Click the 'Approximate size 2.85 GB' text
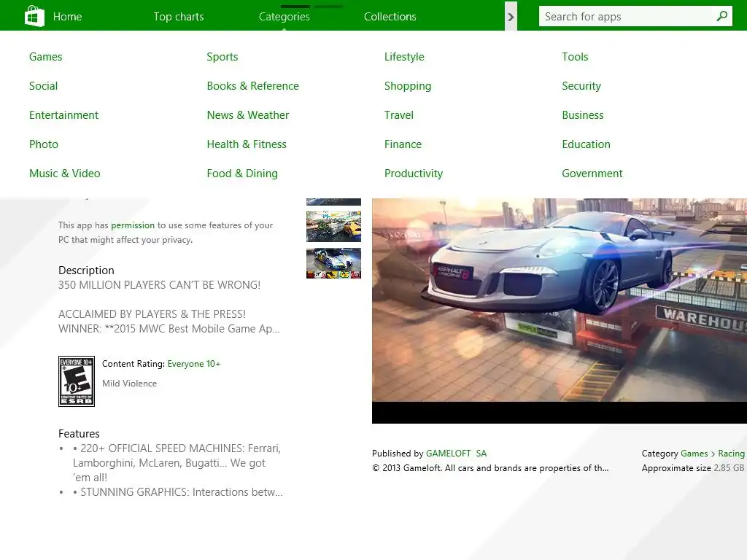This screenshot has height=560, width=747. tap(693, 468)
